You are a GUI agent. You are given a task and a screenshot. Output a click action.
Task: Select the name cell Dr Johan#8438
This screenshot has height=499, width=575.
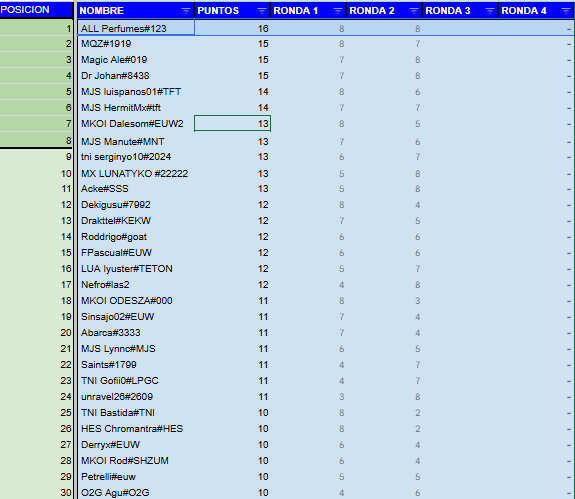coord(136,76)
